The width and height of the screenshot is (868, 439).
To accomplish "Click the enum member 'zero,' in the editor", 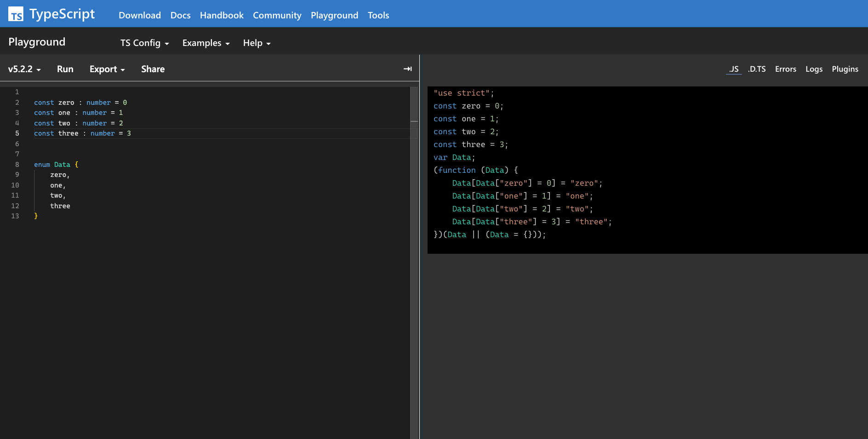I will point(60,175).
